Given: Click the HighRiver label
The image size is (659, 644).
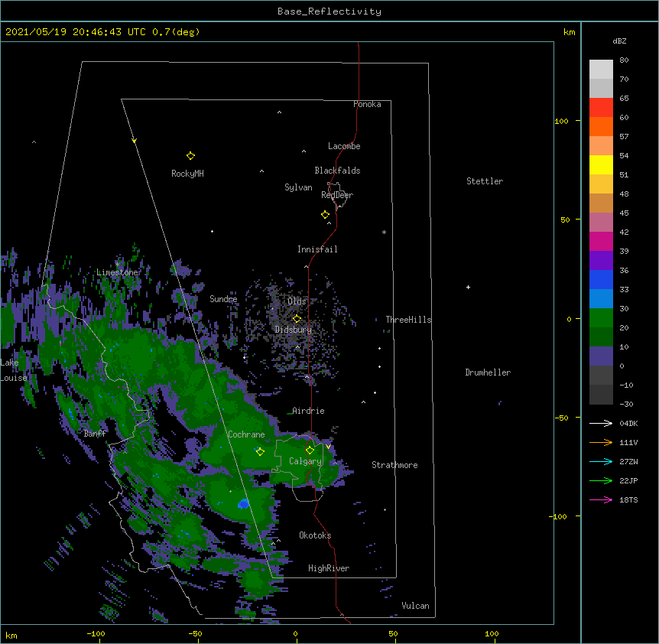Looking at the screenshot, I should pyautogui.click(x=329, y=568).
